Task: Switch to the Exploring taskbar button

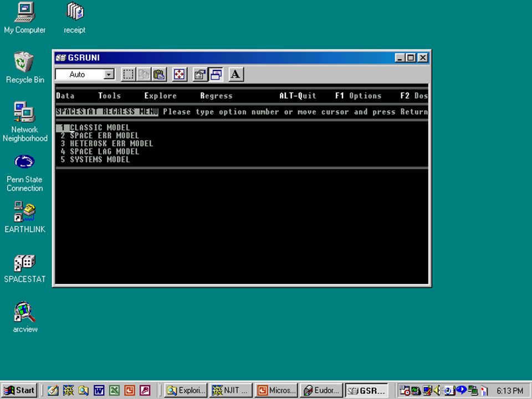Action: tap(186, 391)
